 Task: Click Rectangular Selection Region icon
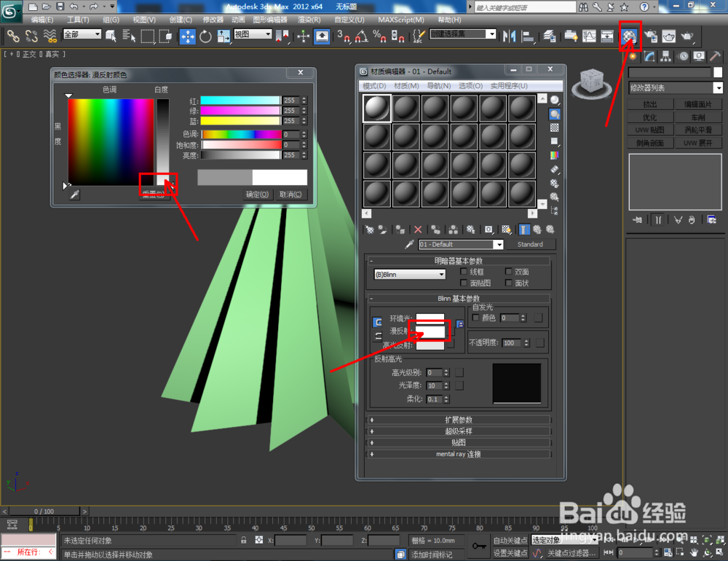148,36
